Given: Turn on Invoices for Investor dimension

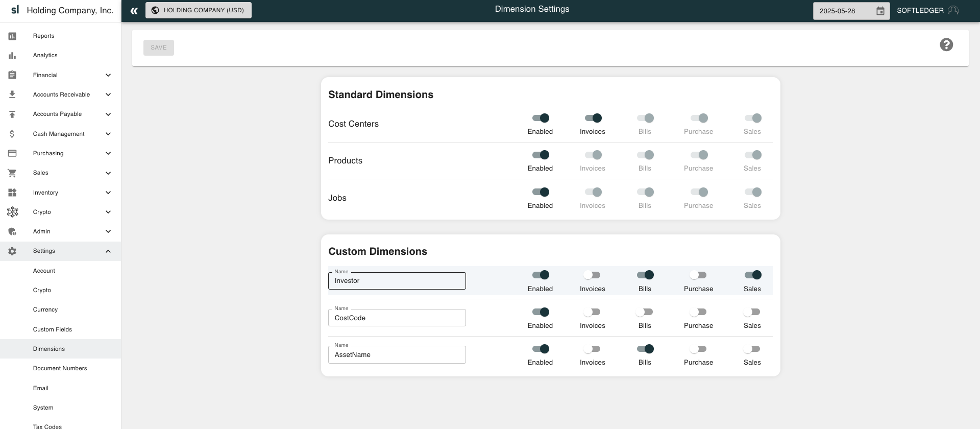Looking at the screenshot, I should coord(592,275).
